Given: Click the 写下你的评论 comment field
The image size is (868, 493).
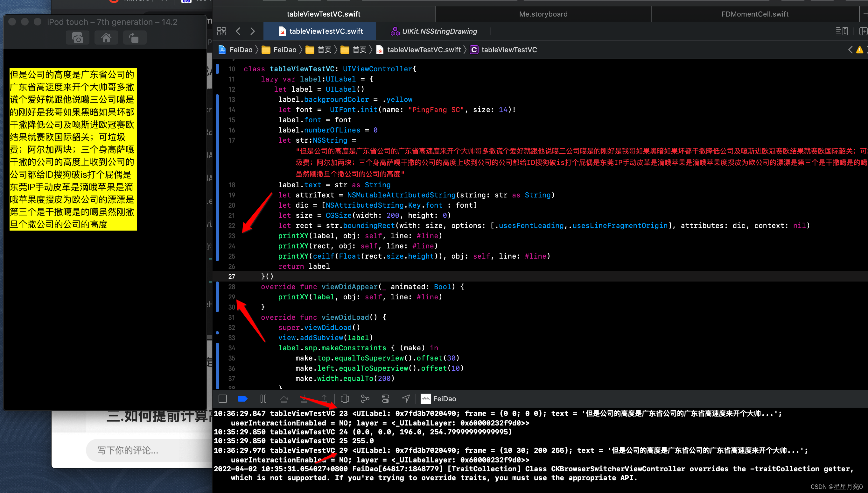Looking at the screenshot, I should pos(149,450).
